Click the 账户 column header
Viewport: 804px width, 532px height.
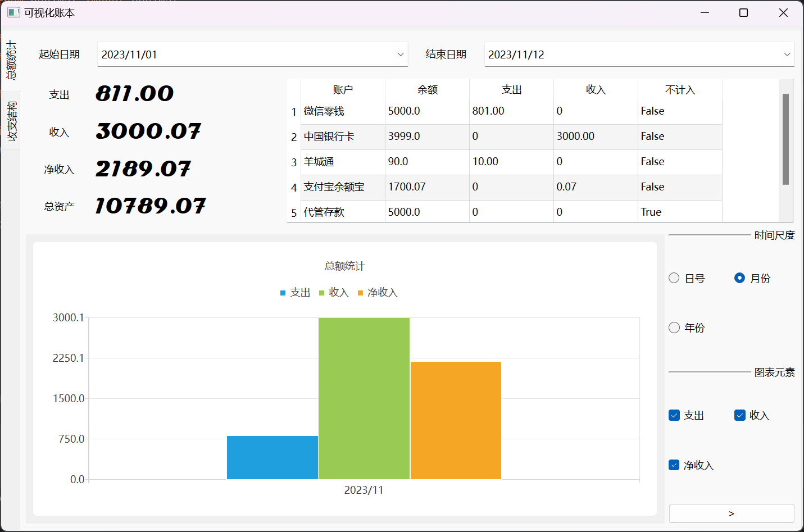(x=343, y=90)
